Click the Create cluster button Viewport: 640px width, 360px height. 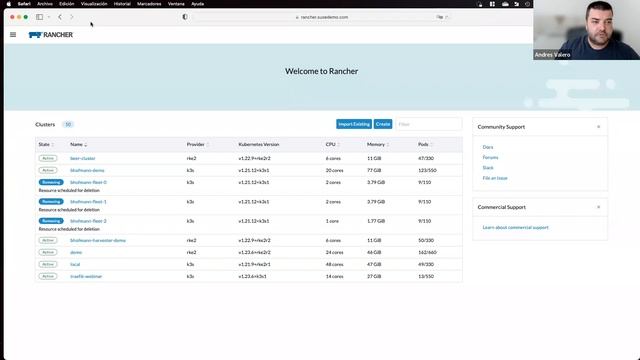[x=383, y=124]
